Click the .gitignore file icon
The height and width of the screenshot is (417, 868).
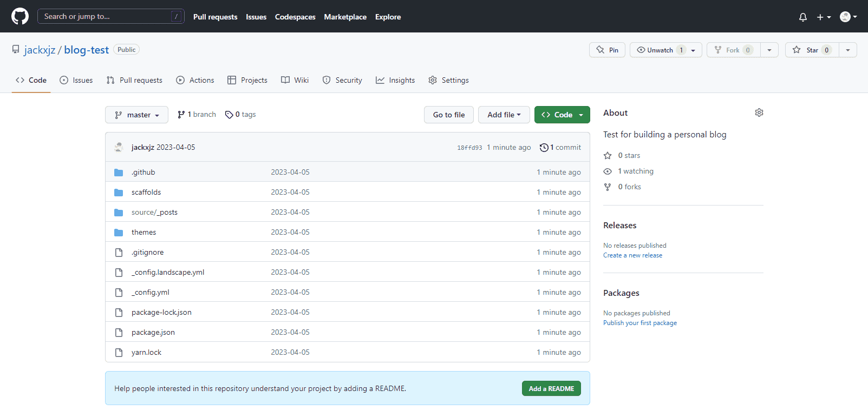pos(119,253)
